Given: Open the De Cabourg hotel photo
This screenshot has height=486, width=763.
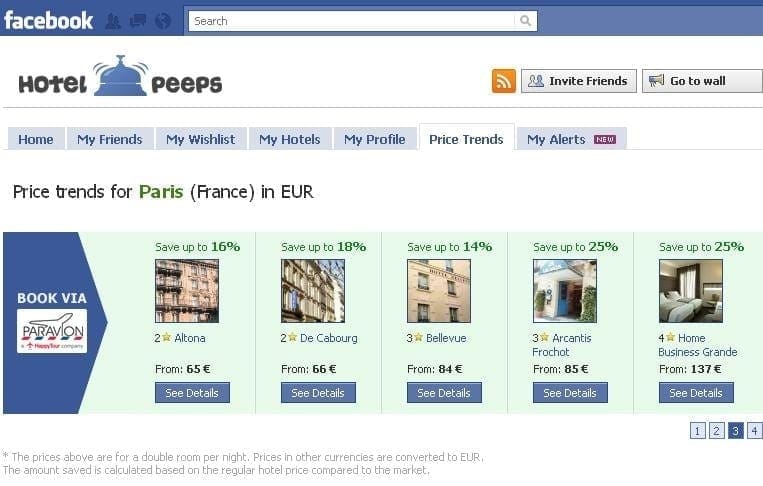Looking at the screenshot, I should pyautogui.click(x=312, y=291).
